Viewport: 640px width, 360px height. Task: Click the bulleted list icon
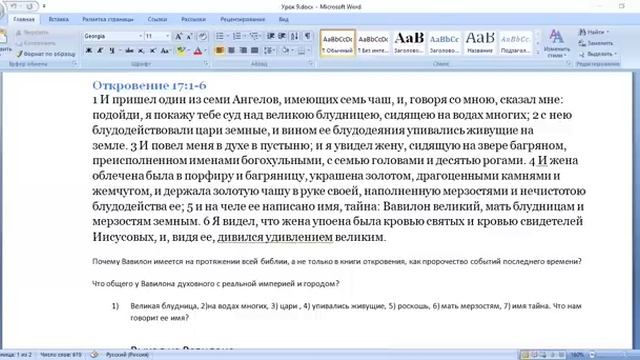(220, 36)
